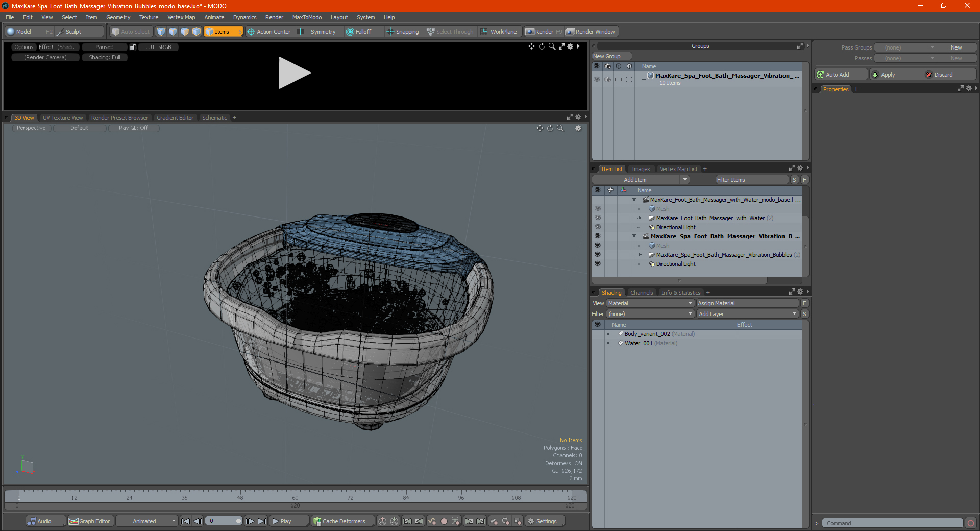Screen dimensions: 980x531
Task: Toggle visibility of MaxKare_Foot_Bath_Massager_with_Water group
Action: pos(597,218)
